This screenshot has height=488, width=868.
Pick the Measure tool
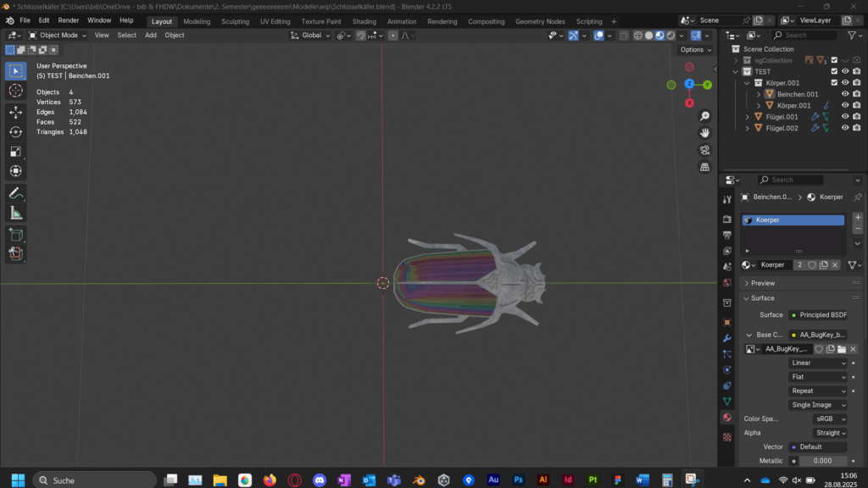pyautogui.click(x=15, y=213)
